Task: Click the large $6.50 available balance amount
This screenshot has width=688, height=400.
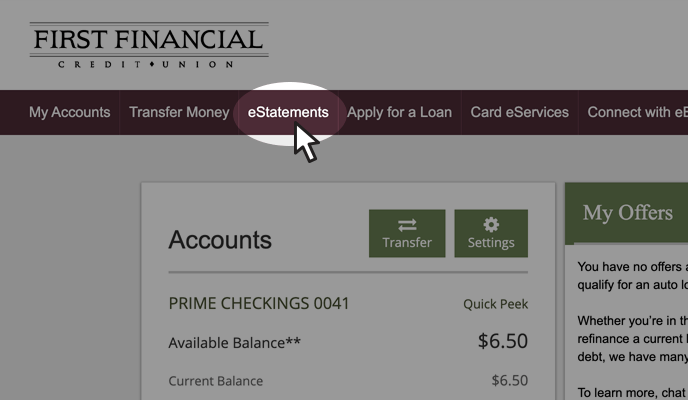Action: [502, 341]
